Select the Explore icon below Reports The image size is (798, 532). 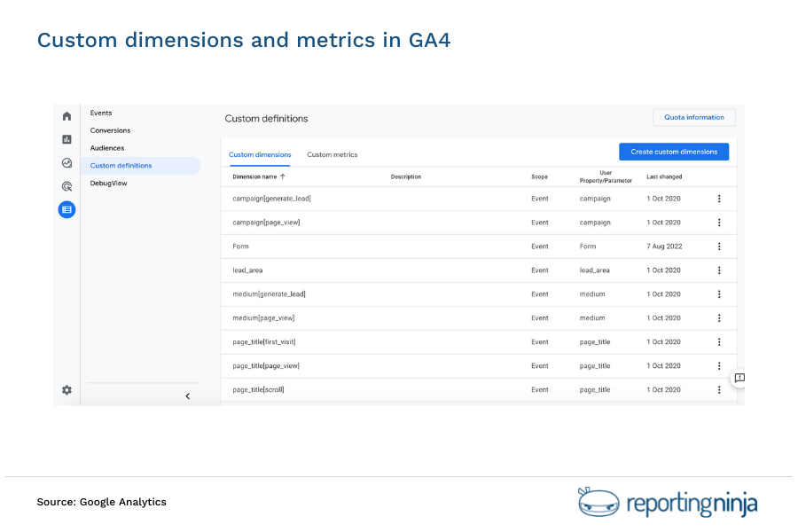pyautogui.click(x=66, y=162)
